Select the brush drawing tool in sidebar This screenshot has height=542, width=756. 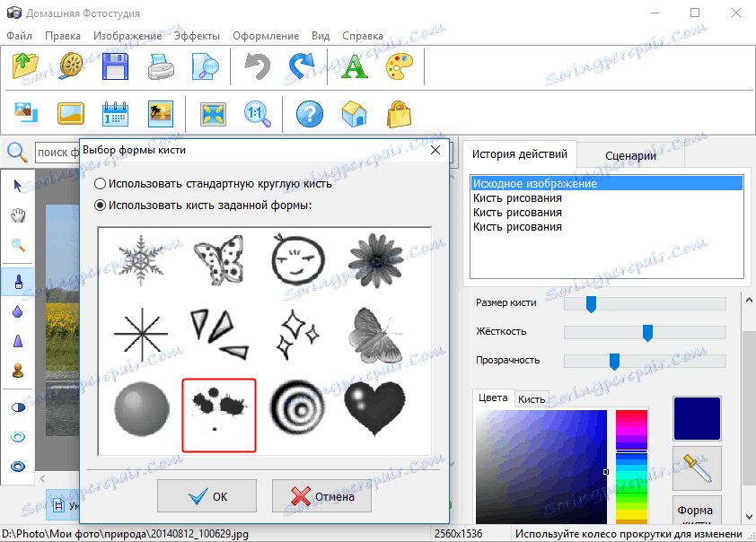[18, 282]
